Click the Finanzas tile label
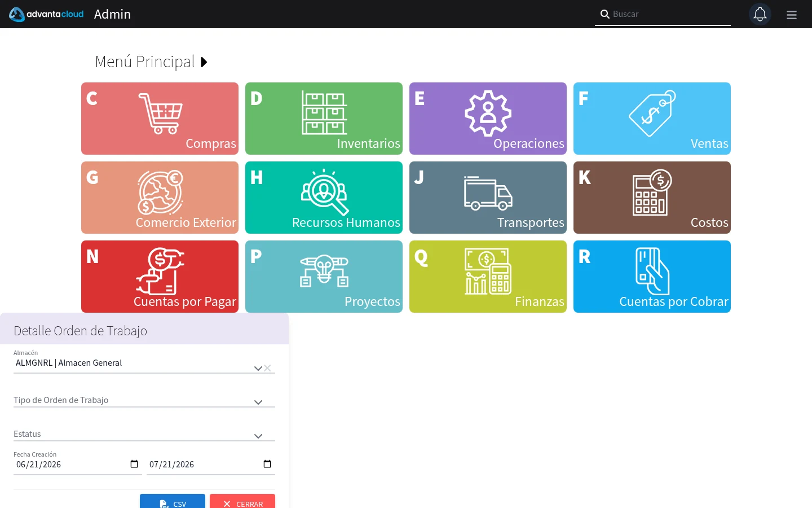Screen dimensions: 812x508 coord(540,301)
